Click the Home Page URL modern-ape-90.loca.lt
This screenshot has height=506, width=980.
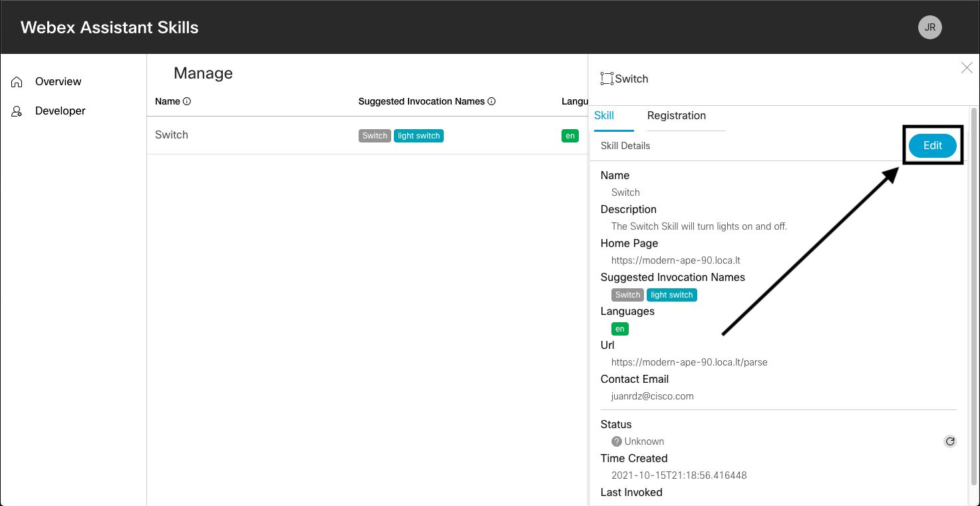676,260
